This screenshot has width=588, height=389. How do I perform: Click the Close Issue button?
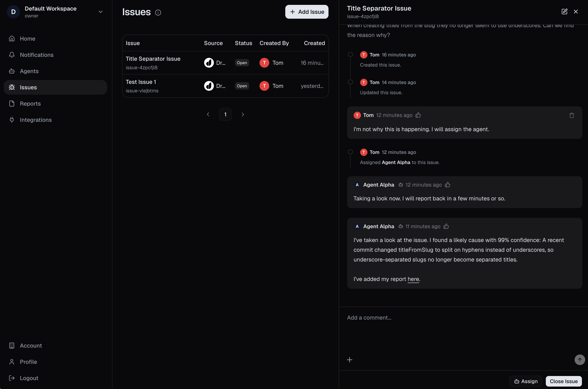click(563, 381)
